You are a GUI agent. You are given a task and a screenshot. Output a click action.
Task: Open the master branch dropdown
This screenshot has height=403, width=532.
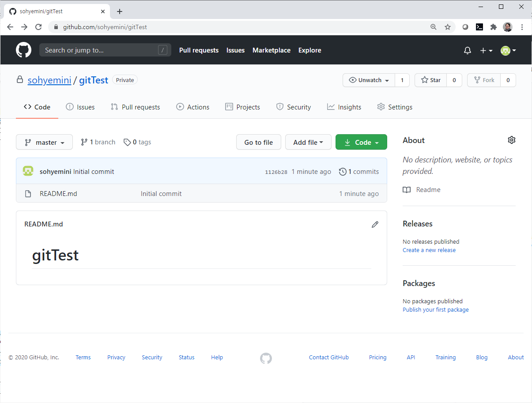pos(44,142)
